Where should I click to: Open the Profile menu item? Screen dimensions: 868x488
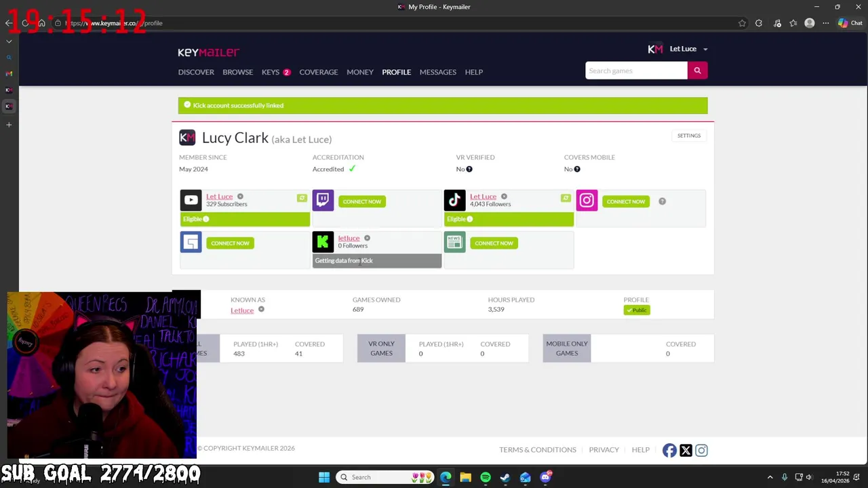click(396, 72)
